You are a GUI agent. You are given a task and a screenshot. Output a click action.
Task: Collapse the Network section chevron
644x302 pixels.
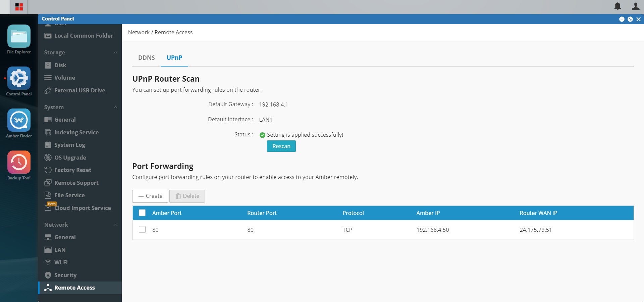115,225
